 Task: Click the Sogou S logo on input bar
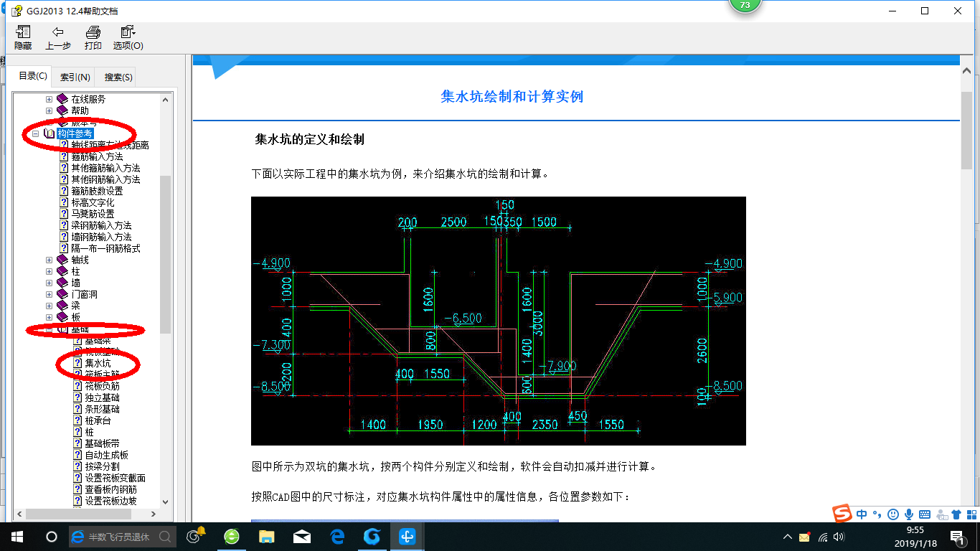point(842,513)
